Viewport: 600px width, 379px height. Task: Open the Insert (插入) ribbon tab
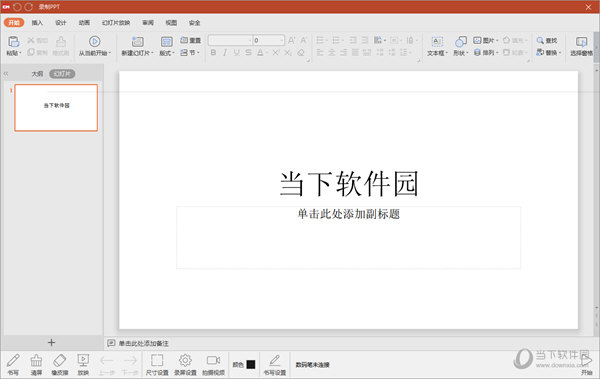37,23
